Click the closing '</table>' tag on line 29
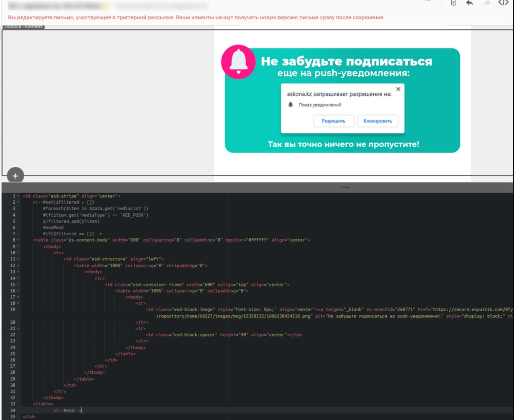The image size is (514, 420). point(84,379)
